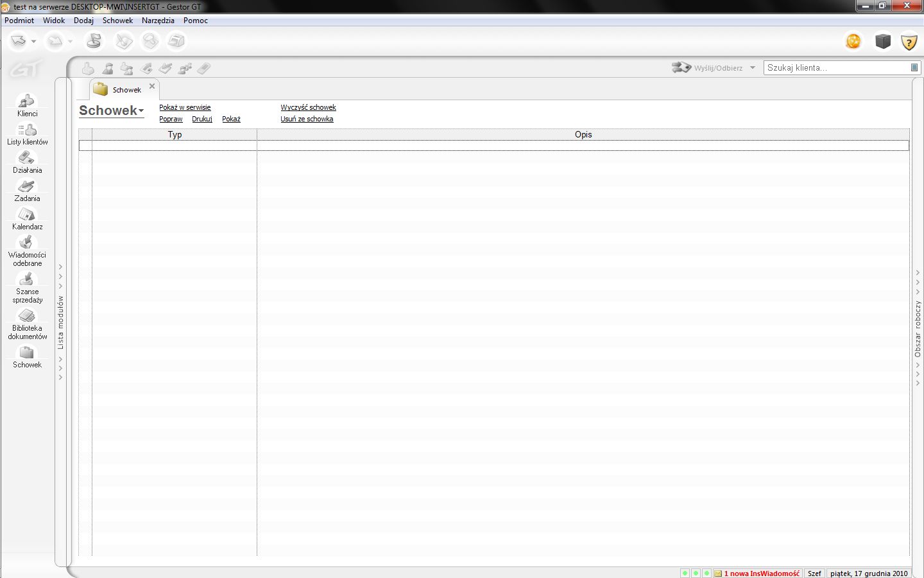This screenshot has height=578, width=924.
Task: Open the Zadania module
Action: 27,191
